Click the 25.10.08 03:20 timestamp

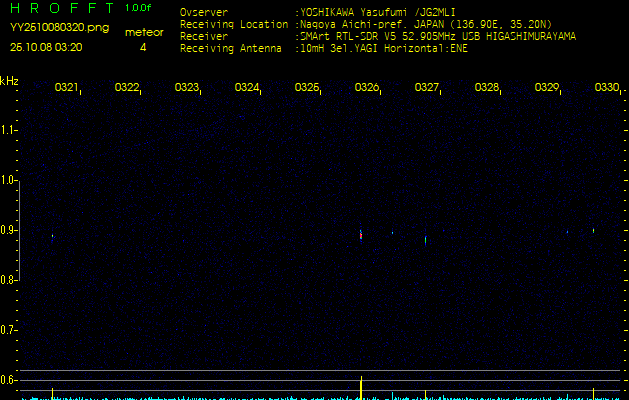tap(46, 47)
